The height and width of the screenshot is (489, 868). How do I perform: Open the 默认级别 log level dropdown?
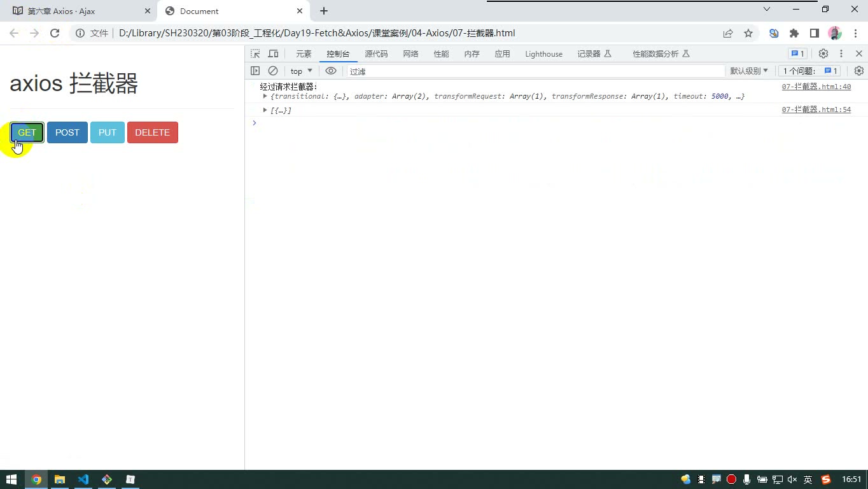click(x=749, y=71)
